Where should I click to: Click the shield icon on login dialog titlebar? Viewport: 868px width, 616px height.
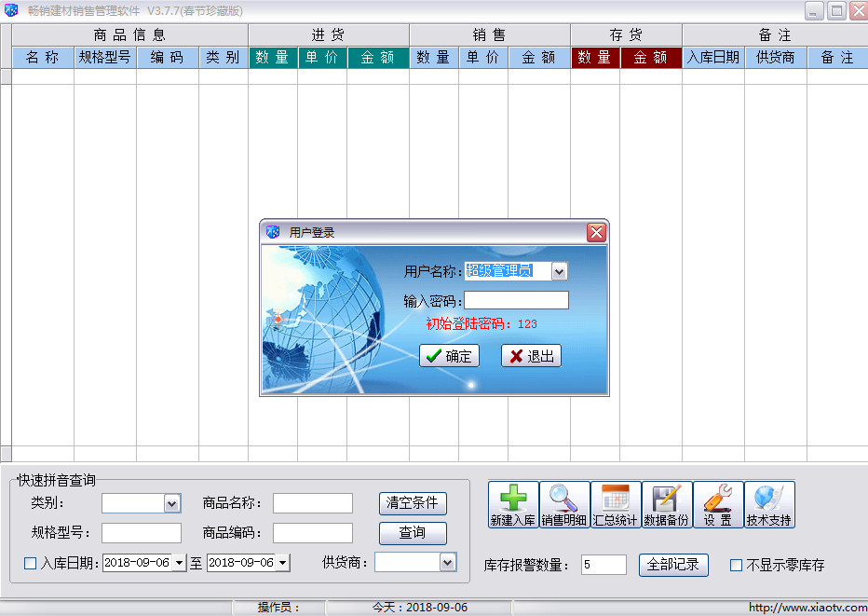click(271, 233)
